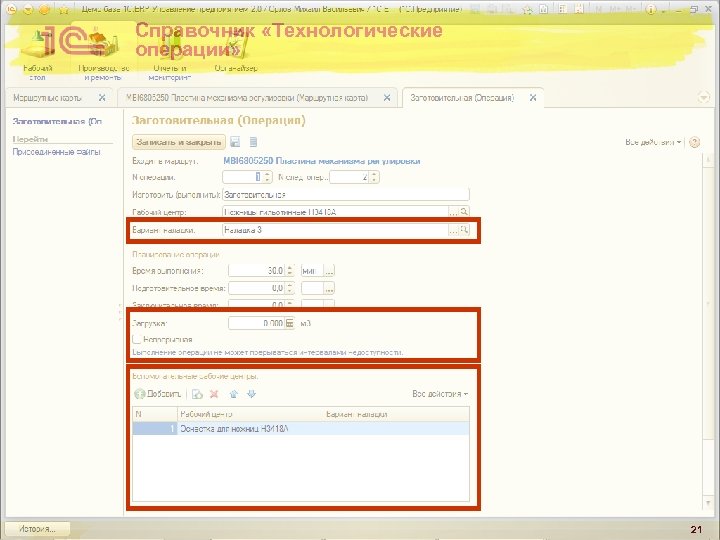Move row down with blue arrow

click(x=251, y=394)
